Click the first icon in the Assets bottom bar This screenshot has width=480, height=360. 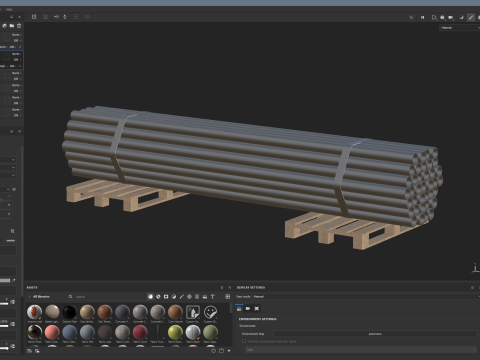coord(29,351)
